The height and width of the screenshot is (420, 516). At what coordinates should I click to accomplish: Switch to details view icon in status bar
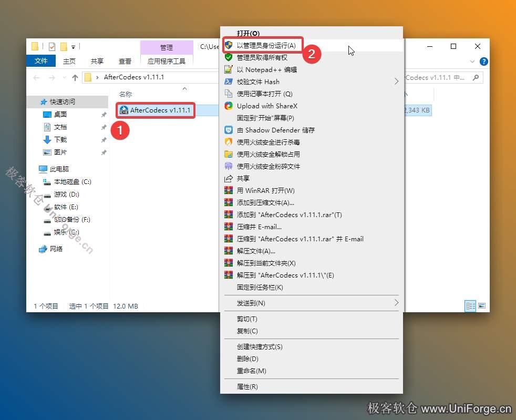(x=470, y=306)
